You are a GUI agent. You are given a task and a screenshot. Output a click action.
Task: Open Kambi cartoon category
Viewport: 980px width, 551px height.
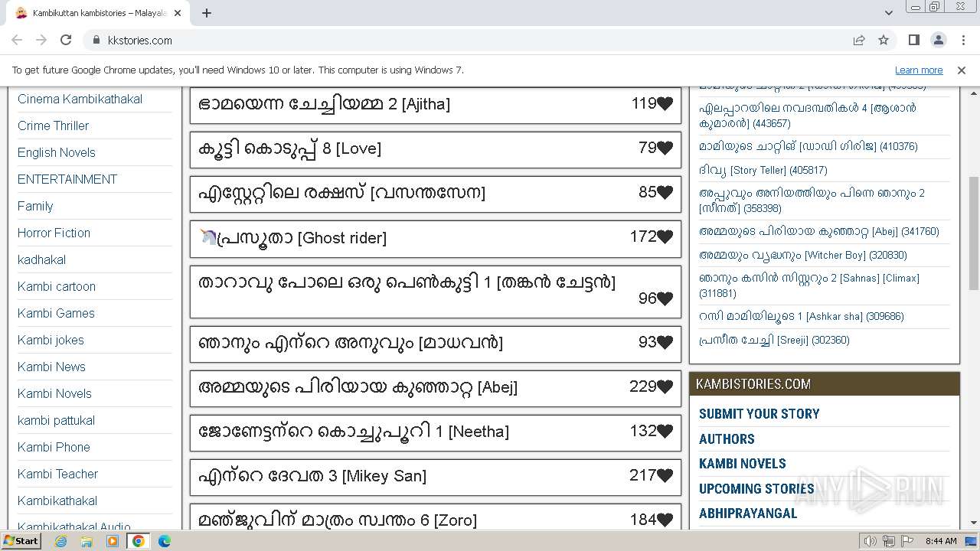[x=57, y=286]
